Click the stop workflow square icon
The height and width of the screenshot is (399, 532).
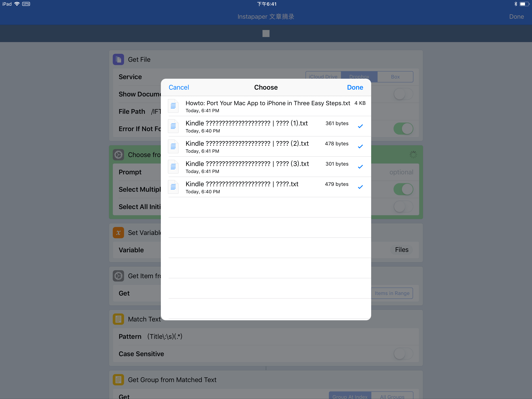click(266, 34)
